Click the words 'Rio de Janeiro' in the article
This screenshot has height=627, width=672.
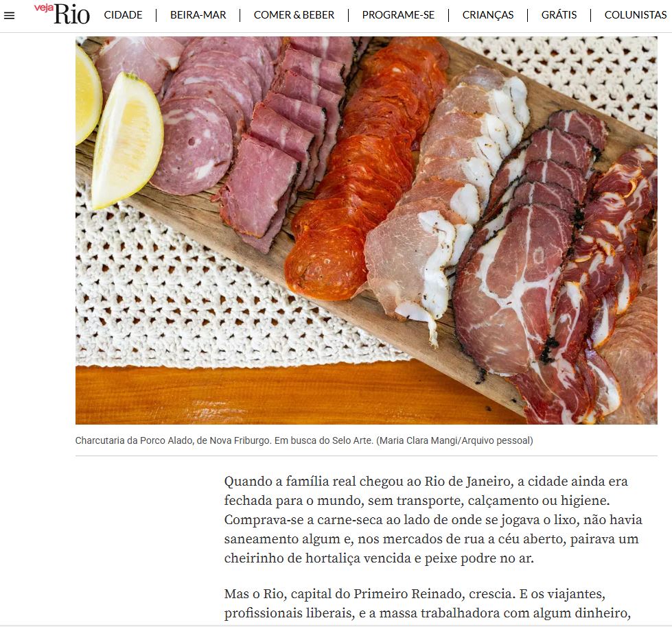(469, 482)
